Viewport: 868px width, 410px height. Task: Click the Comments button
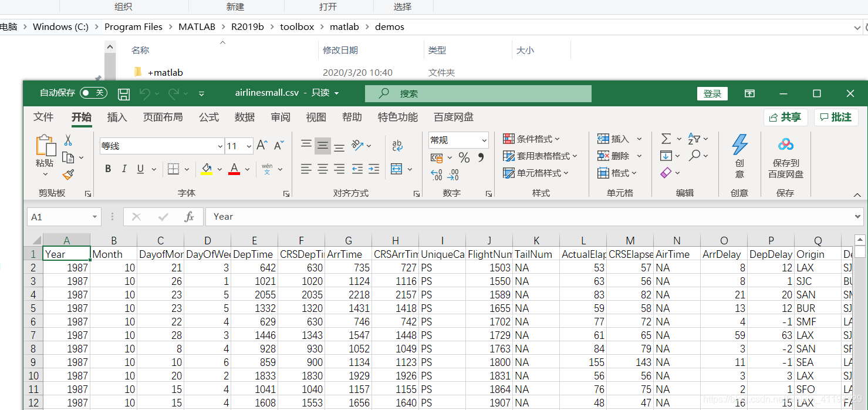[836, 117]
